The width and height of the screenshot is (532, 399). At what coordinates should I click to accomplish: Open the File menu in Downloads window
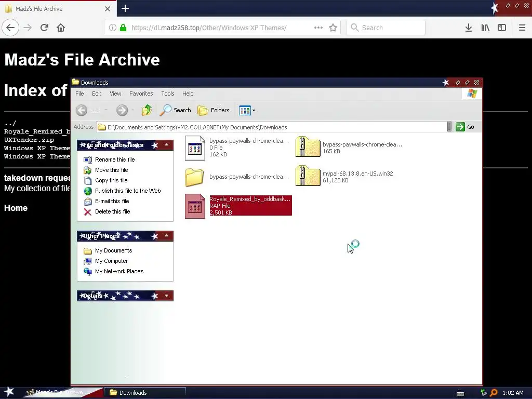[x=79, y=94]
